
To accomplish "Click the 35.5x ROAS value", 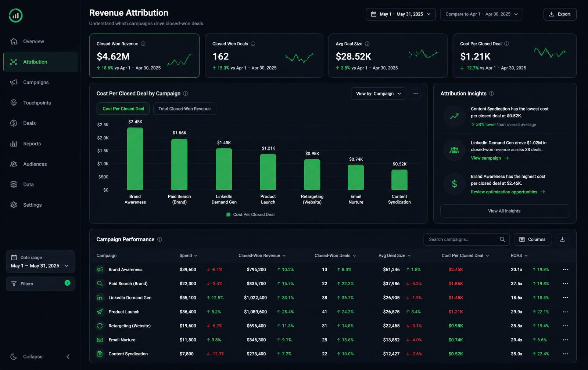I will pyautogui.click(x=516, y=326).
